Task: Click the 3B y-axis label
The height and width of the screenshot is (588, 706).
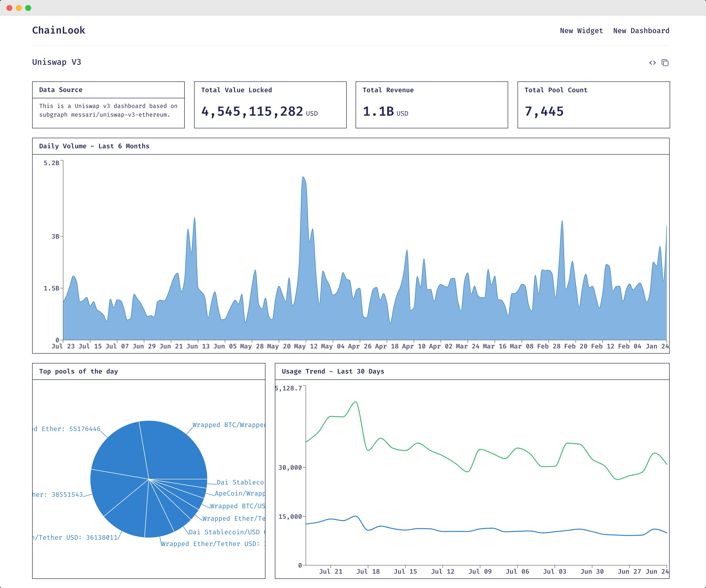Action: pos(55,236)
